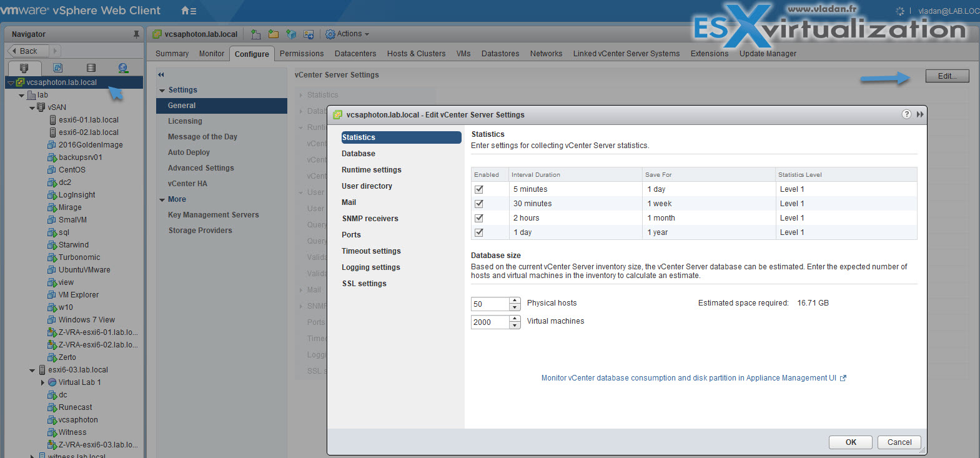
Task: Select the CentOS VM icon
Action: point(52,170)
